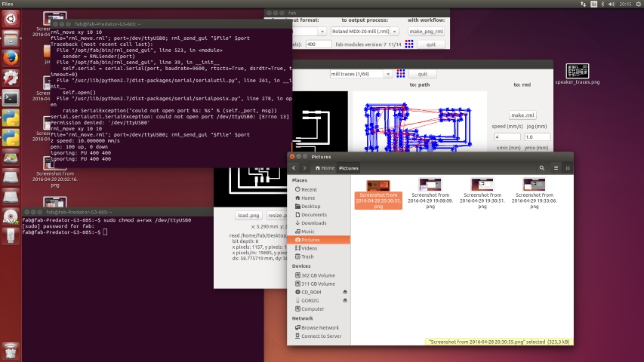644x362 pixels.
Task: Open the keyboard layout indicator
Action: 593,4
